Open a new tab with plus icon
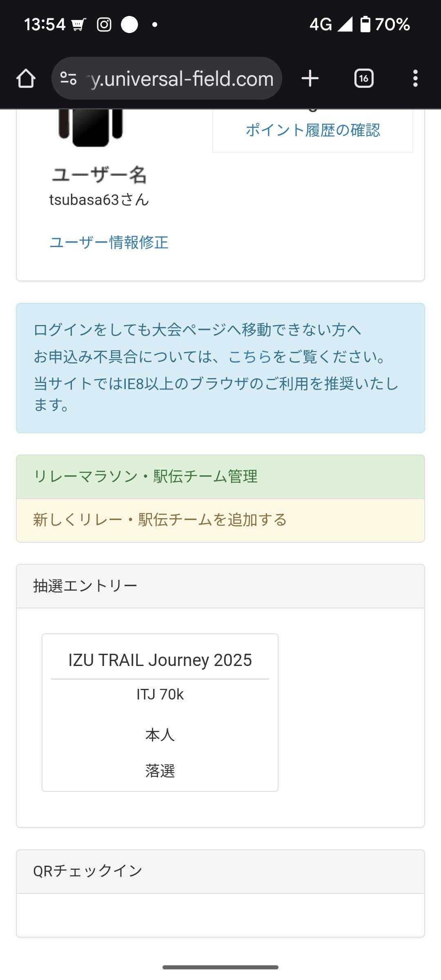Screen dimensions: 441x980 (x=310, y=78)
